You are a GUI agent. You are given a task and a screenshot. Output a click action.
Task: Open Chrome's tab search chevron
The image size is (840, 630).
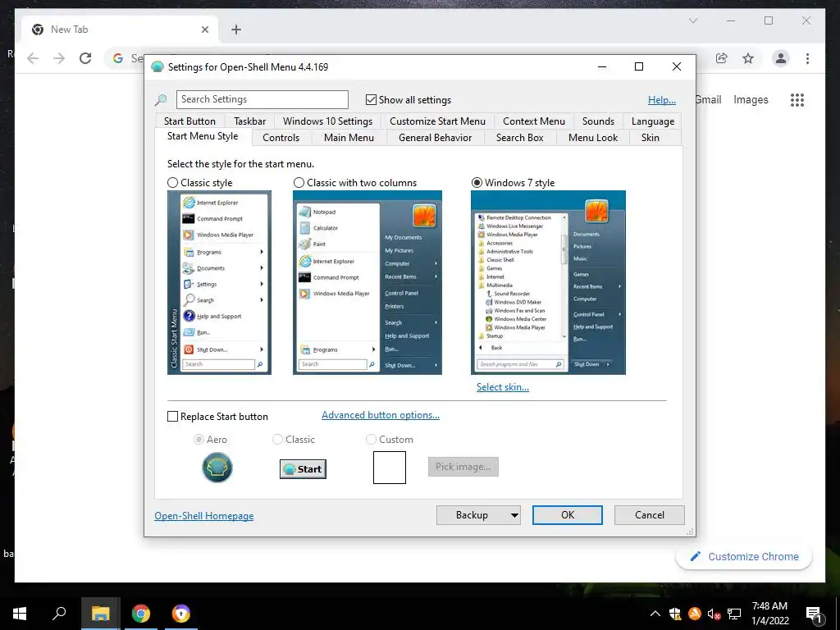(692, 21)
